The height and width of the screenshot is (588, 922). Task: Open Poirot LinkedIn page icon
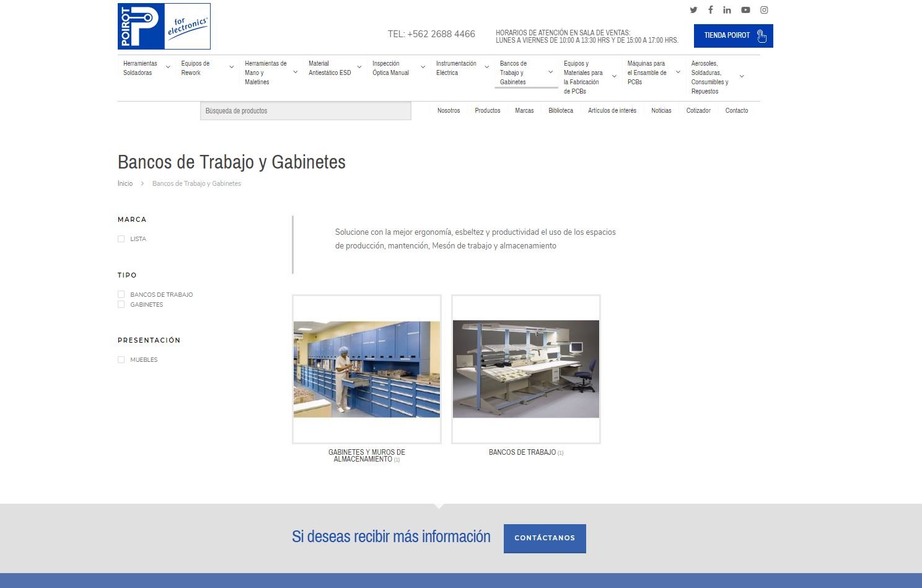tap(727, 10)
